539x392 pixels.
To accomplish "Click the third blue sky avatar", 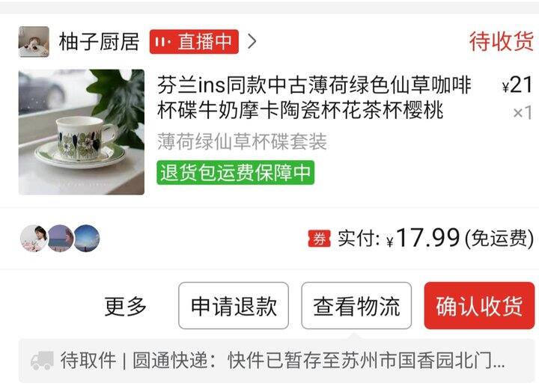I will [87, 238].
